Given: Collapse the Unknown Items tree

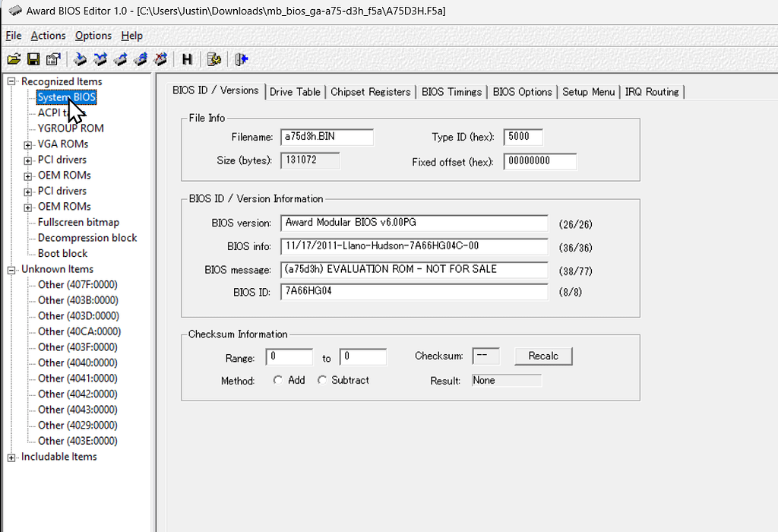Looking at the screenshot, I should click(9, 269).
